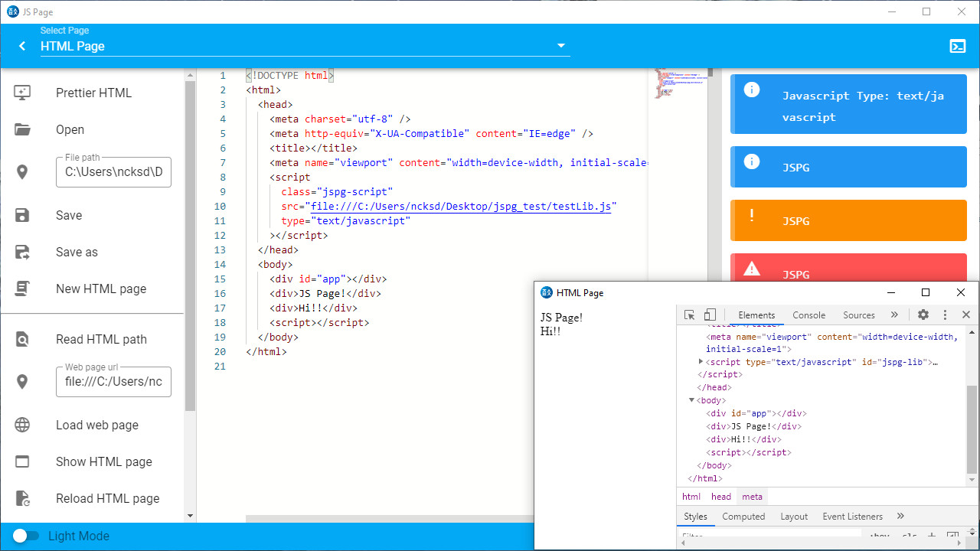
Task: Click the Open folder icon
Action: point(22,129)
